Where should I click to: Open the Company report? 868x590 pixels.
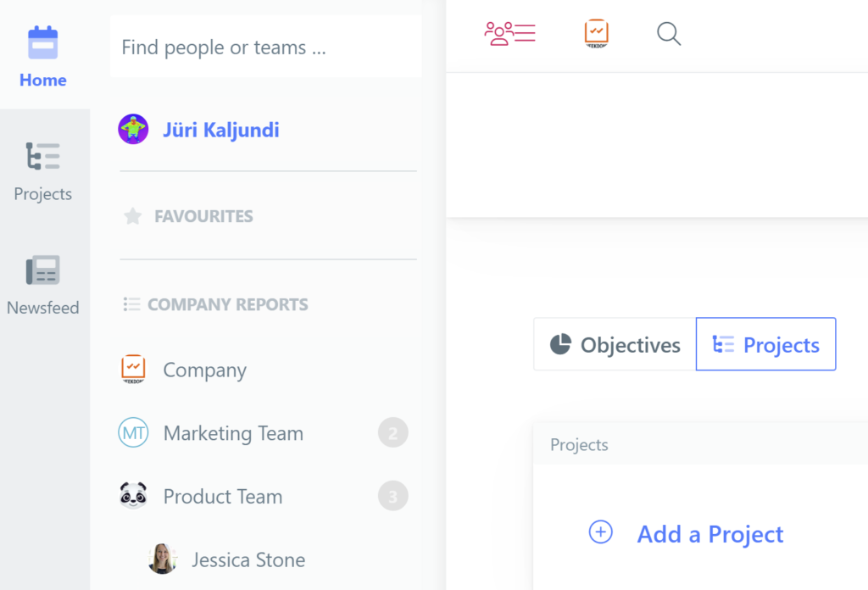(205, 370)
